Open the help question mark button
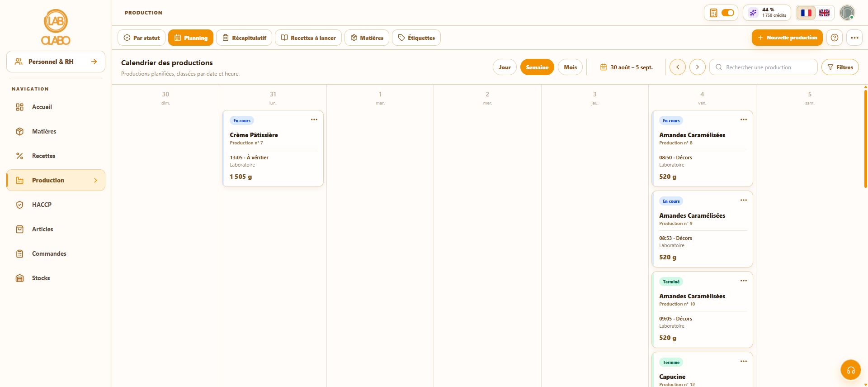 coord(835,38)
